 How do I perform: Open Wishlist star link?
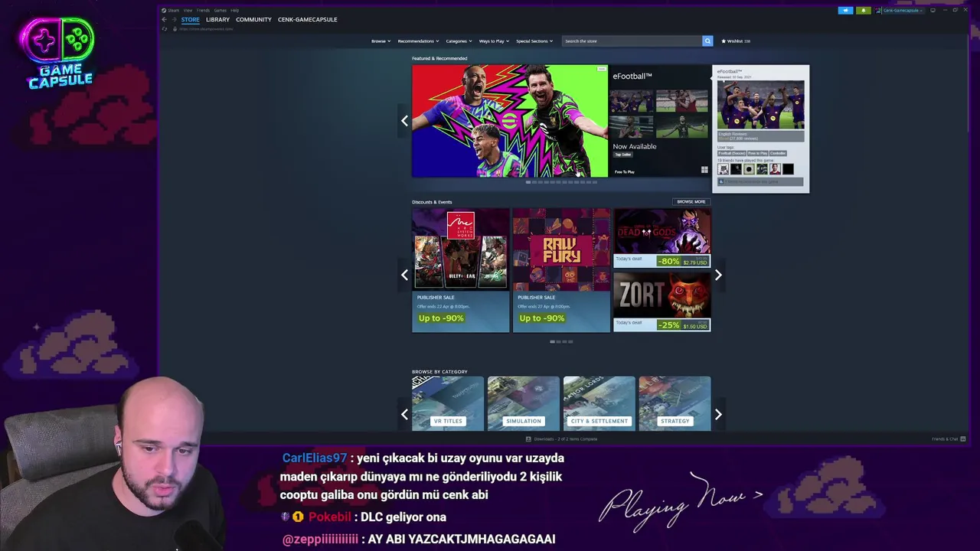pyautogui.click(x=735, y=41)
